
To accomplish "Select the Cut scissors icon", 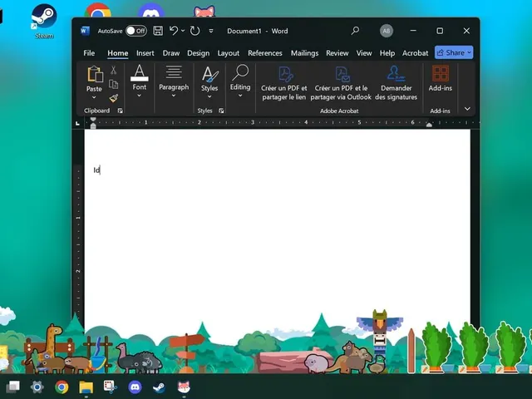I will point(113,70).
